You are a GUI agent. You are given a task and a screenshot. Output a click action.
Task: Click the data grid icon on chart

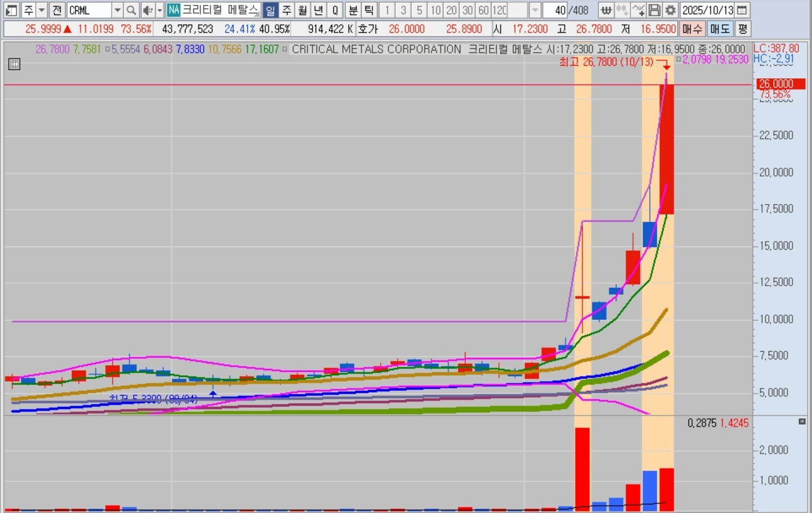(15, 64)
